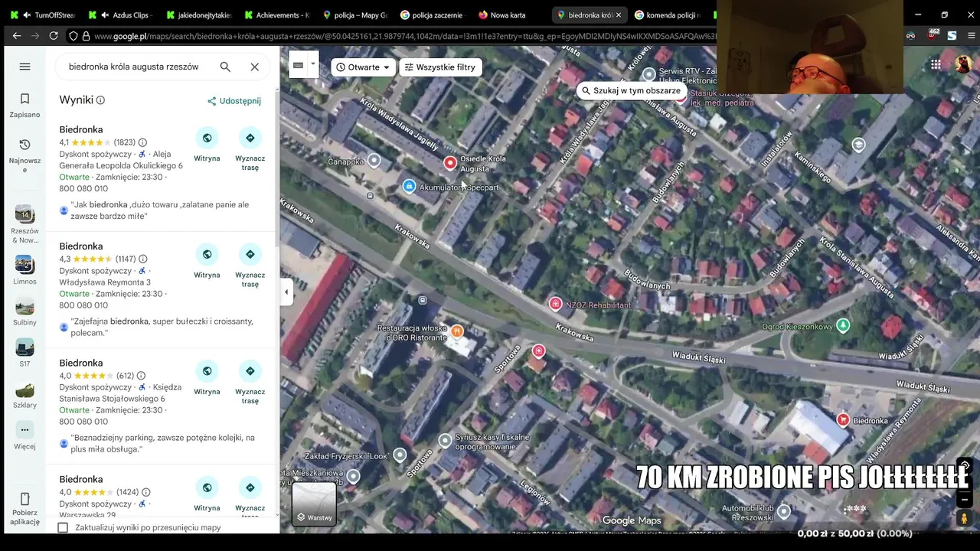Click the Zakład Fryzjerski Look marker
Image resolution: width=980 pixels, height=551 pixels.
(x=400, y=455)
